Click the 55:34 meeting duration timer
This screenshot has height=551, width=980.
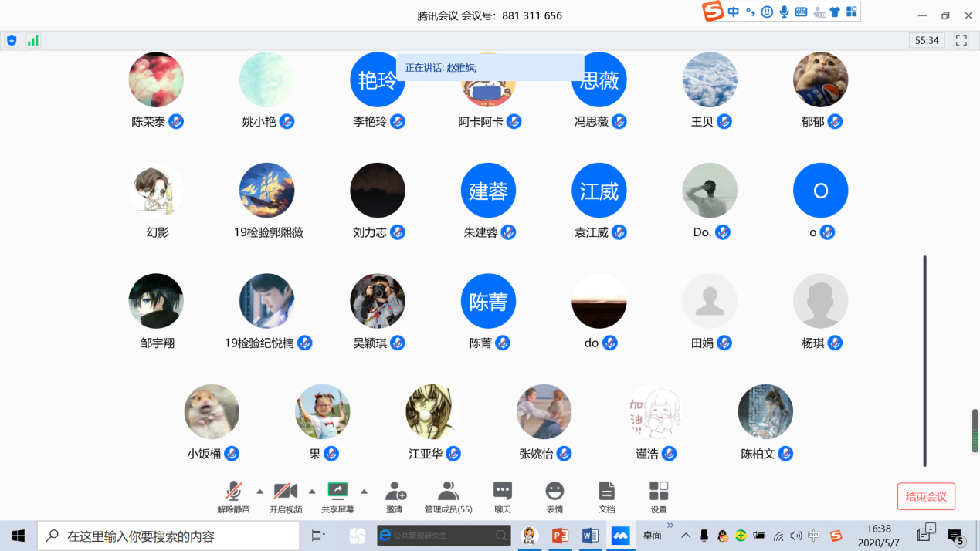(x=927, y=41)
